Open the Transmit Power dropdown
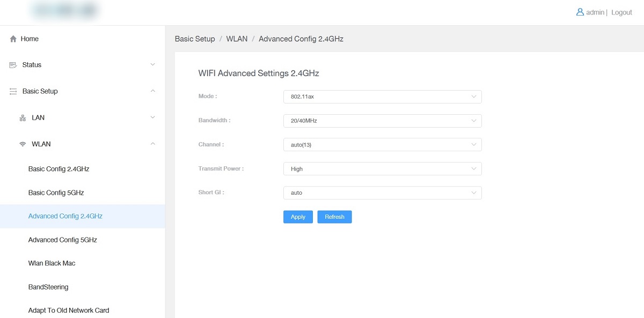The height and width of the screenshot is (318, 644). click(x=382, y=168)
